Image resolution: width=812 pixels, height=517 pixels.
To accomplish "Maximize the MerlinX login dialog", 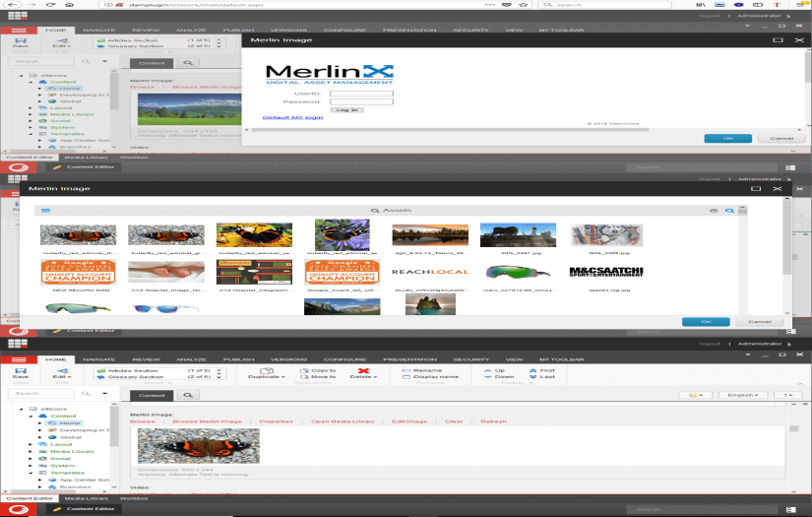I will point(778,40).
